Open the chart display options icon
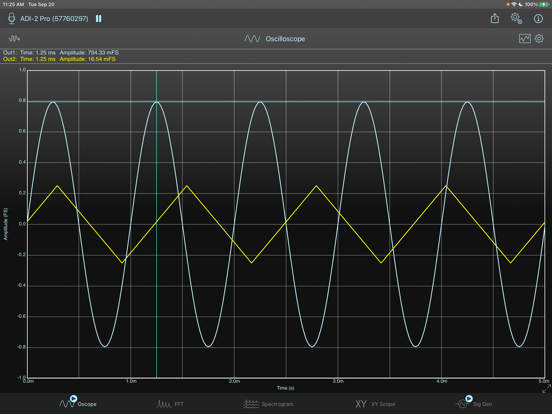 tap(525, 38)
